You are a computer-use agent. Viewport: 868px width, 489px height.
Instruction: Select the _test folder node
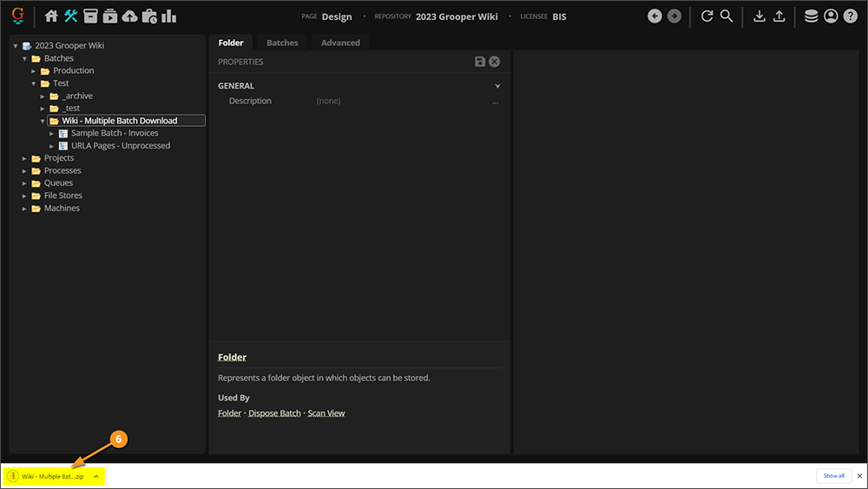71,109
